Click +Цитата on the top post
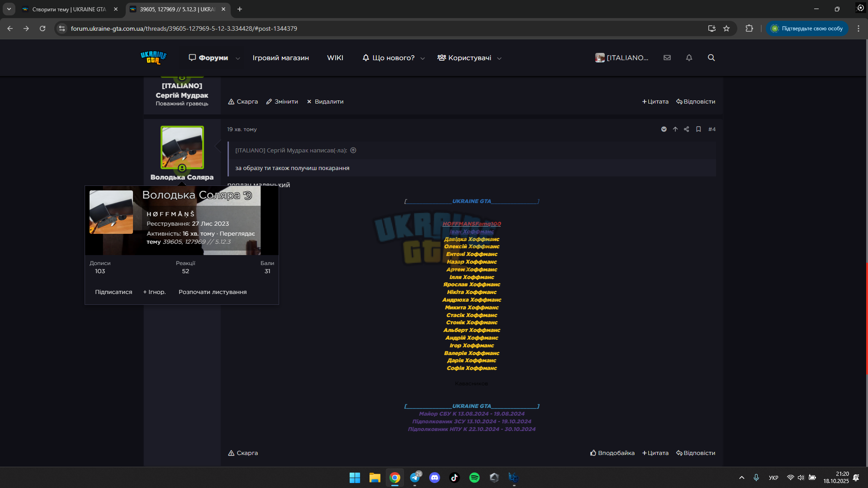This screenshot has height=488, width=868. coord(655,102)
